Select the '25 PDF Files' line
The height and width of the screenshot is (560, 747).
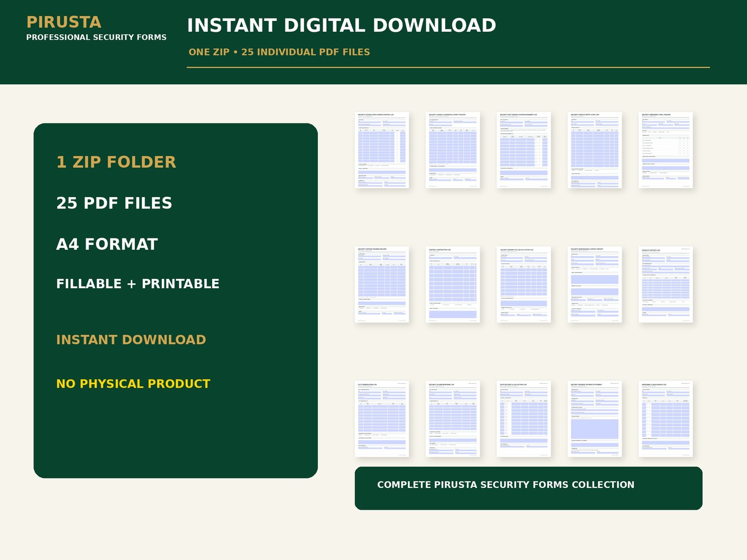[114, 203]
